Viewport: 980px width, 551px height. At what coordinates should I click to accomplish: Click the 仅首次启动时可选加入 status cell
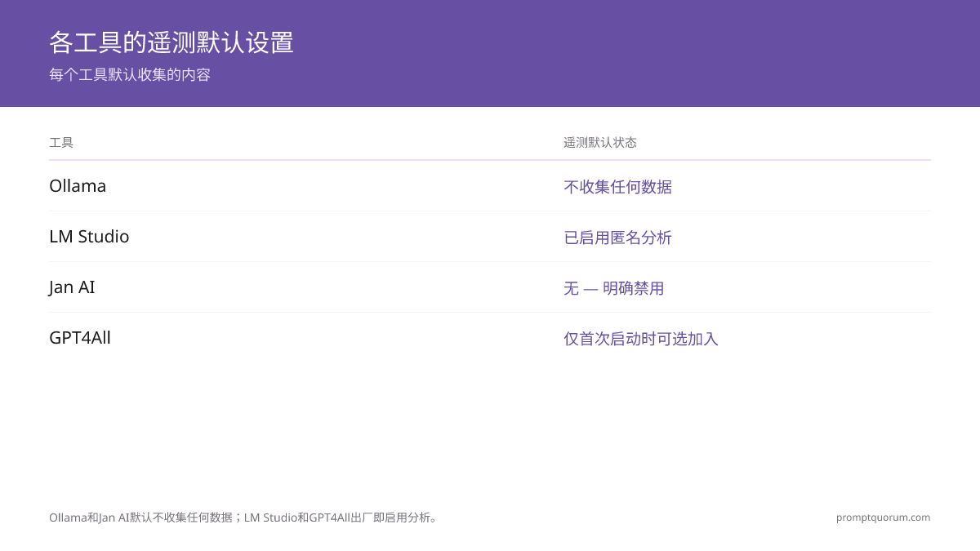[641, 339]
